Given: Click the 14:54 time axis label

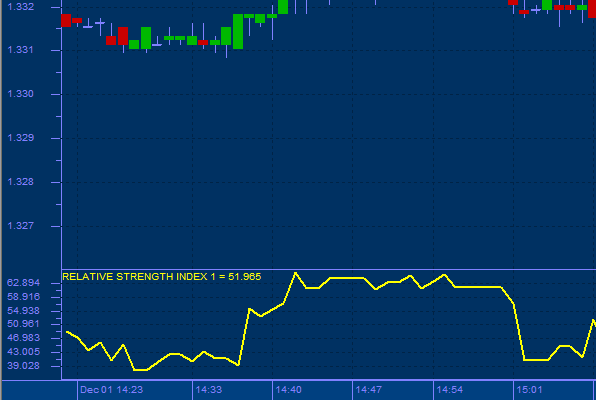Looking at the screenshot, I should coord(450,390).
